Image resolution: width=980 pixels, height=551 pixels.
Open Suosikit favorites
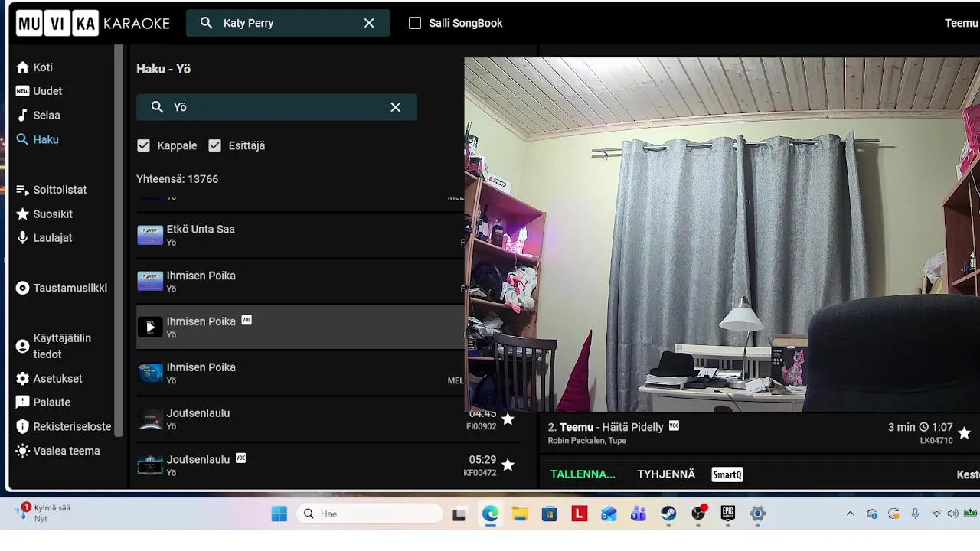[44, 214]
